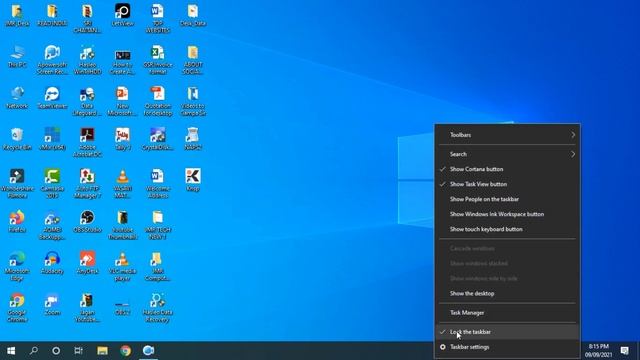Open File Explorer from the taskbar
The image size is (640, 360).
pos(102,351)
